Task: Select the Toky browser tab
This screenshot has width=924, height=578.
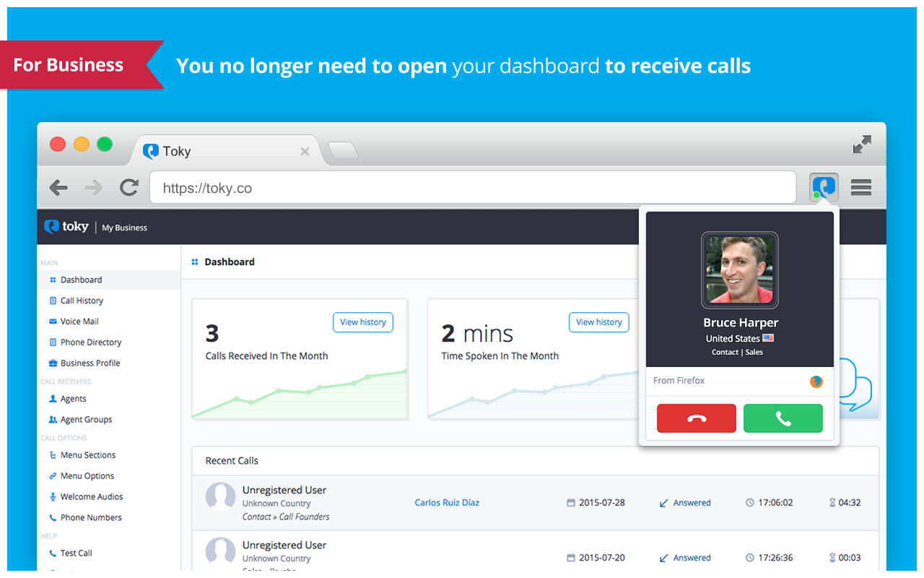Action: [225, 150]
